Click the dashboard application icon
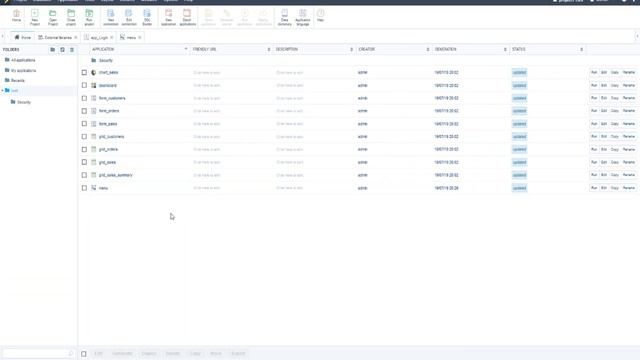 click(93, 85)
